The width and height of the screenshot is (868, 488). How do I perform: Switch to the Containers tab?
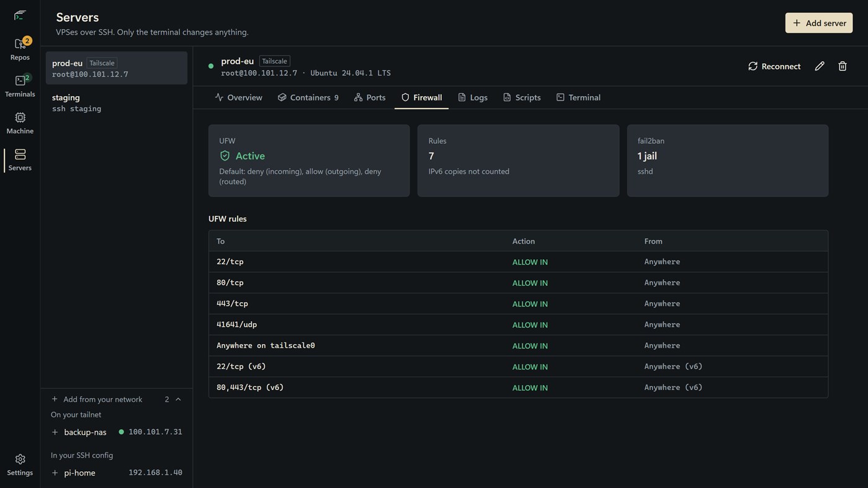tap(308, 97)
